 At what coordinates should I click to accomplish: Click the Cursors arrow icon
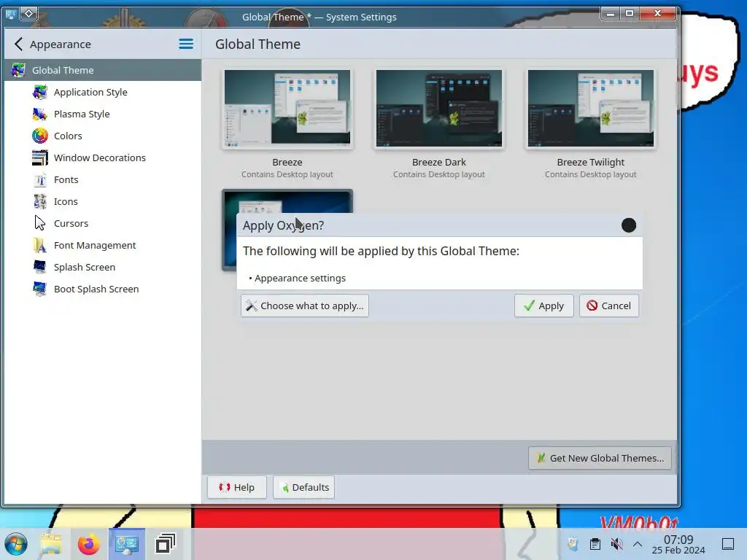[40, 223]
